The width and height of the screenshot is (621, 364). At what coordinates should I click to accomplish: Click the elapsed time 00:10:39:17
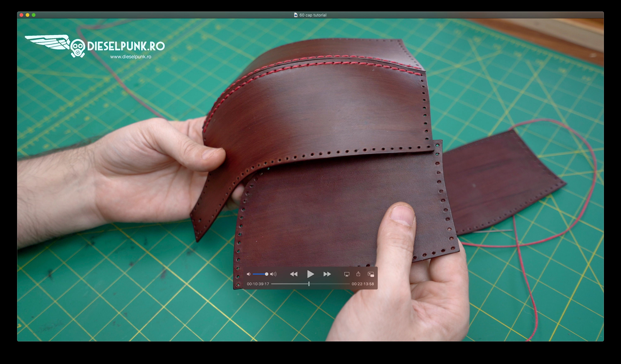[258, 284]
